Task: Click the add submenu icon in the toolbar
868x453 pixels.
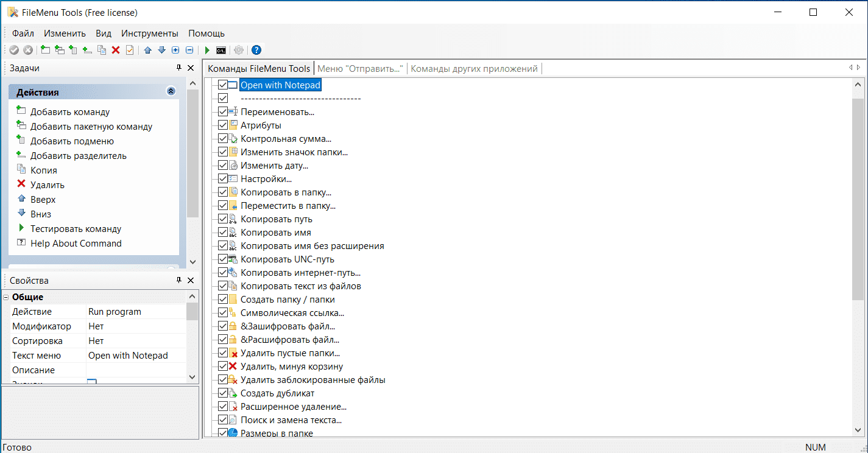Action: 74,50
